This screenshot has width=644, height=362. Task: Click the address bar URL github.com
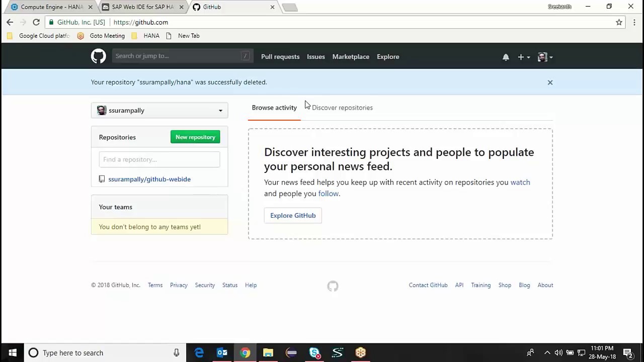click(x=141, y=22)
